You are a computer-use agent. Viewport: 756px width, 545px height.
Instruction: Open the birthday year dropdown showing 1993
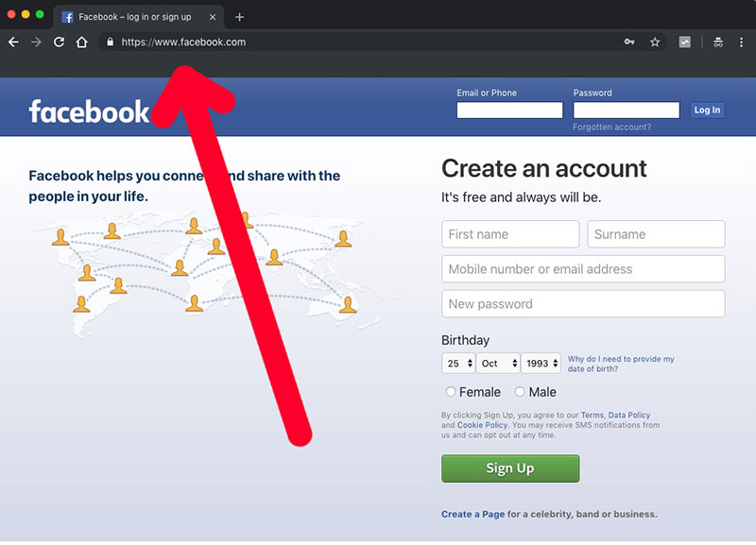pos(541,364)
